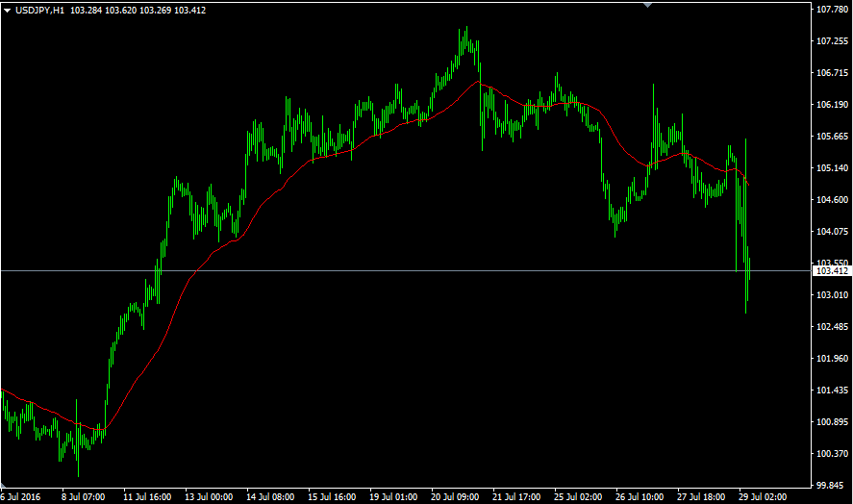
Task: Click the 100.895 price axis label
Action: [833, 422]
